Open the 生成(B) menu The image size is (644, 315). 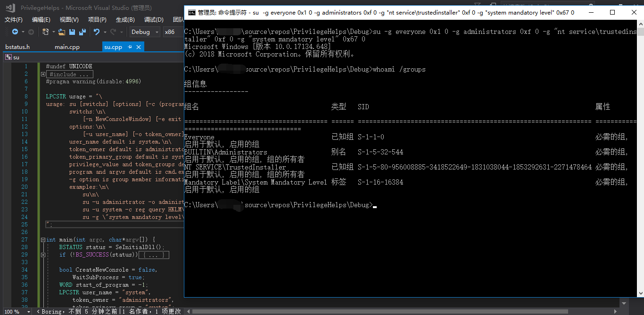tap(125, 20)
